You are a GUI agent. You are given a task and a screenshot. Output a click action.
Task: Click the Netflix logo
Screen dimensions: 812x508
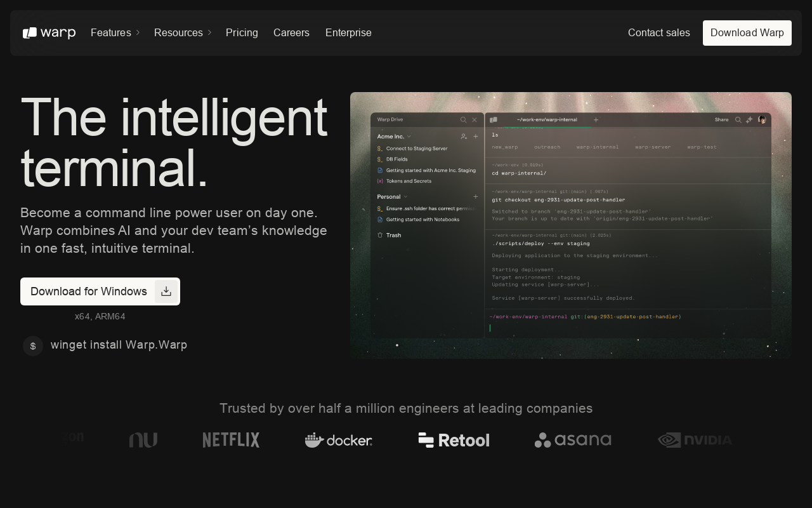point(231,440)
